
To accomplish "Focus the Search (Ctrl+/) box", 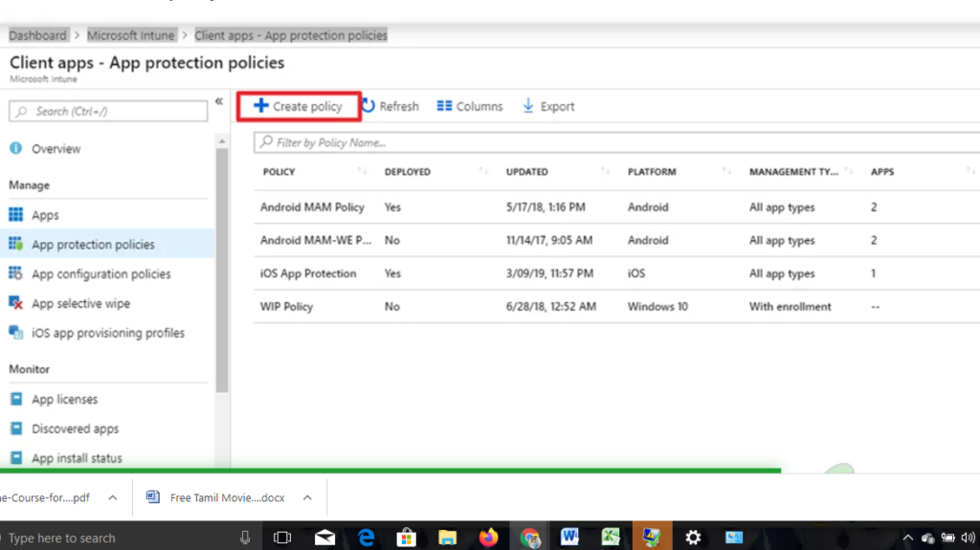I will (108, 111).
